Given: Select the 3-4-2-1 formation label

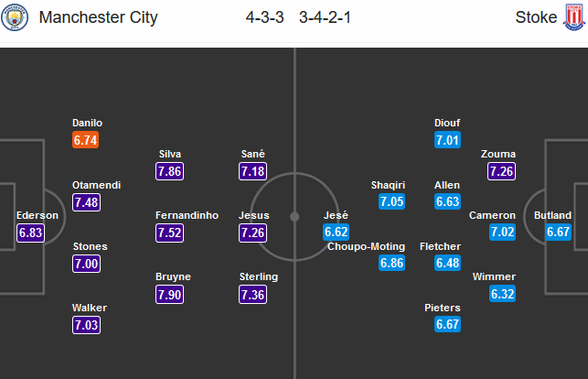Looking at the screenshot, I should click(325, 17).
